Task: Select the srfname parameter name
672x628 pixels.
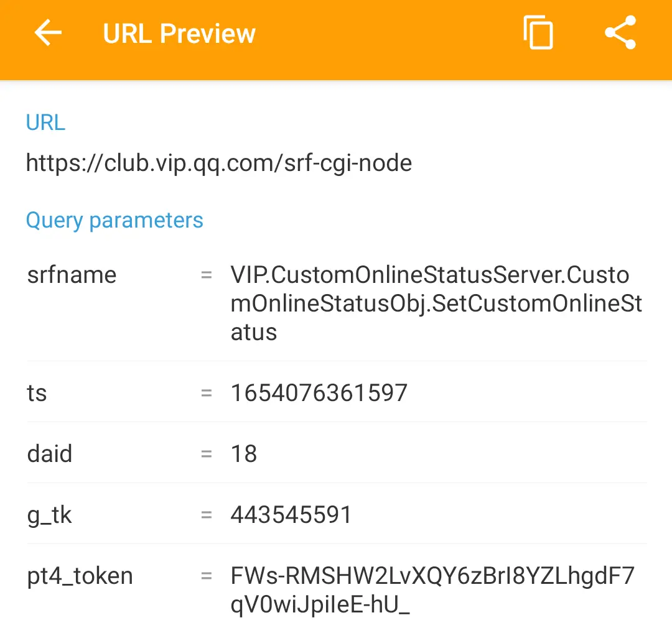Action: click(x=72, y=275)
